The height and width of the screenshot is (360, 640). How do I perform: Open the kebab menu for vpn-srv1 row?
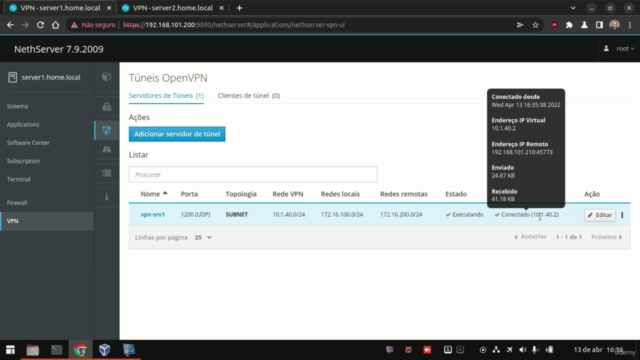point(622,215)
